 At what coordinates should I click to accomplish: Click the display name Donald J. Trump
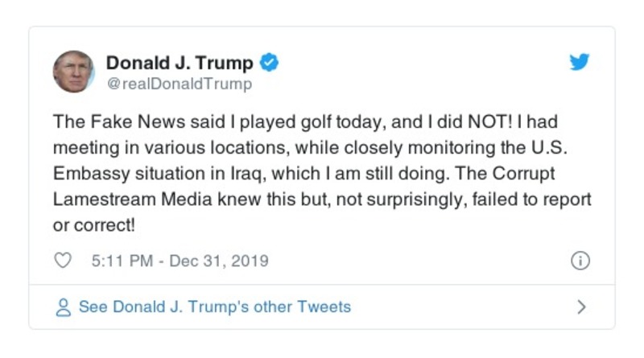click(x=180, y=62)
